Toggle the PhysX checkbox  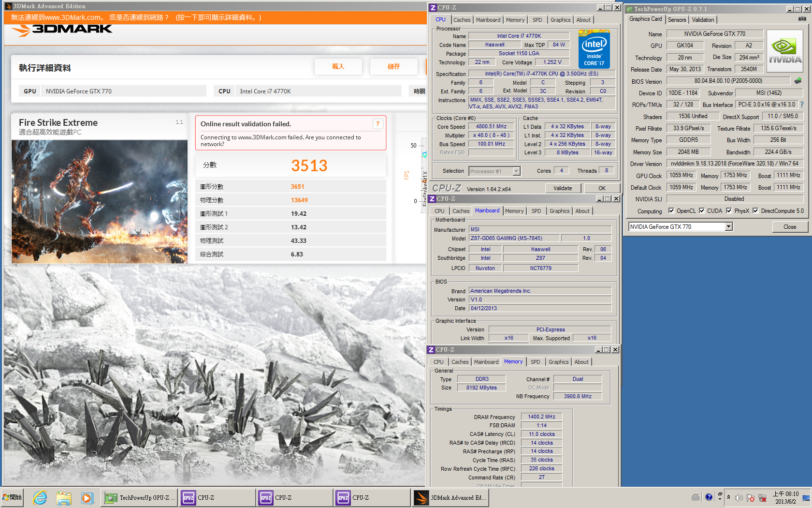point(729,211)
